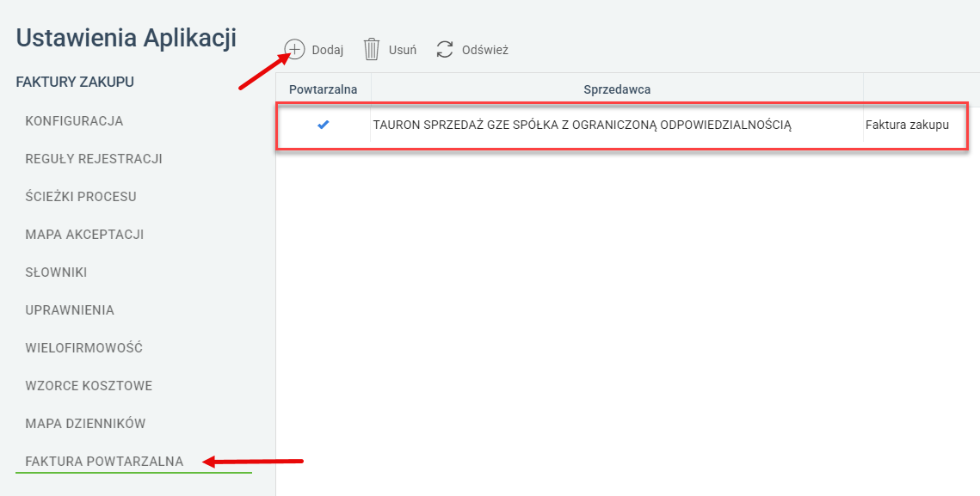
Task: Click the Odśwież text label
Action: pos(485,50)
